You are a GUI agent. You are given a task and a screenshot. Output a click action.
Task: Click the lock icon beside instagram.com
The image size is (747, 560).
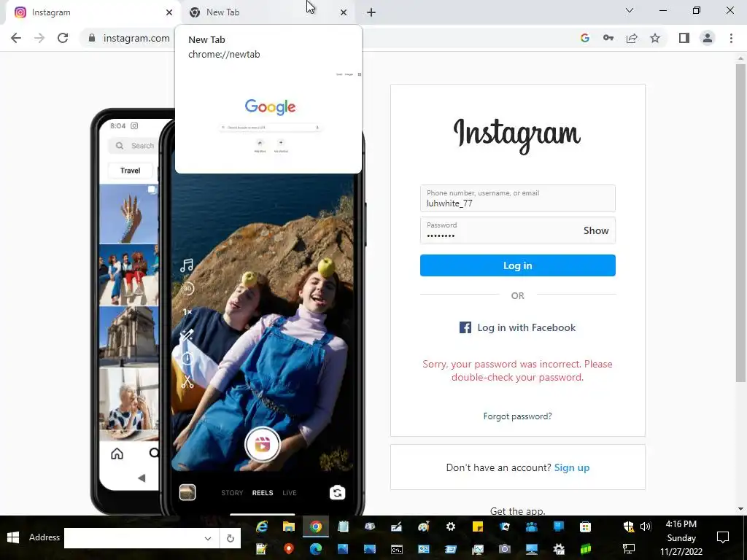[x=92, y=38]
